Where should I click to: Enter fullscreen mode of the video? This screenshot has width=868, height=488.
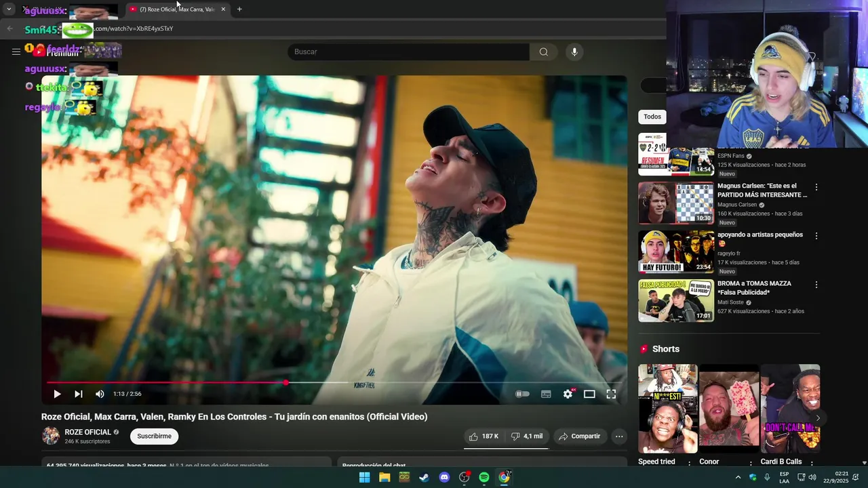click(611, 394)
